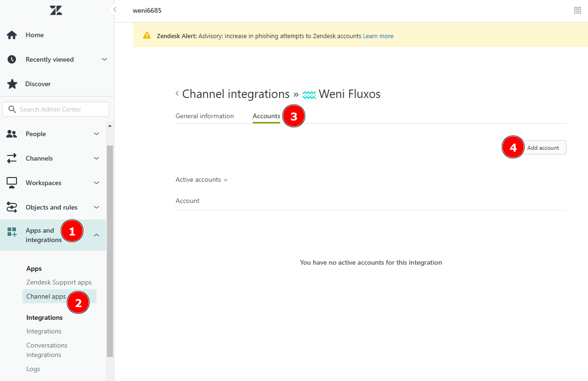Open the Zendesk products grid icon

click(578, 10)
